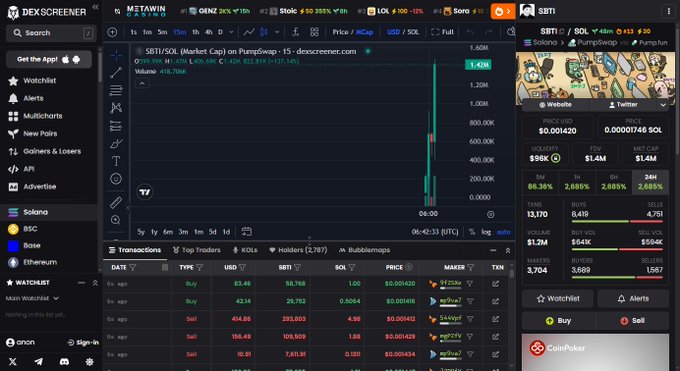The image size is (680, 371).
Task: Toggle log scale on chart
Action: coord(486,232)
